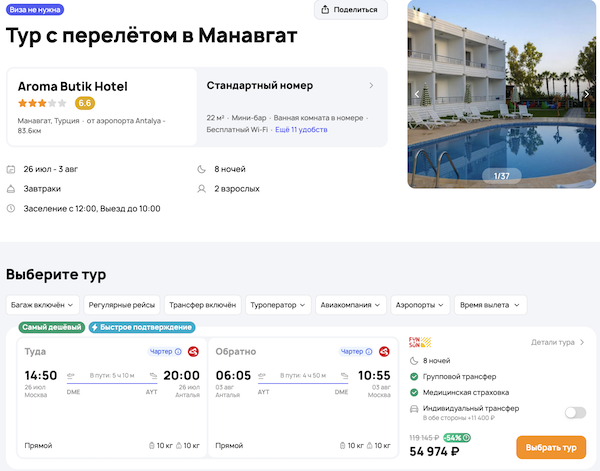The width and height of the screenshot is (600, 471).
Task: Click the red airline logo on outbound flight
Action: pyautogui.click(x=193, y=352)
